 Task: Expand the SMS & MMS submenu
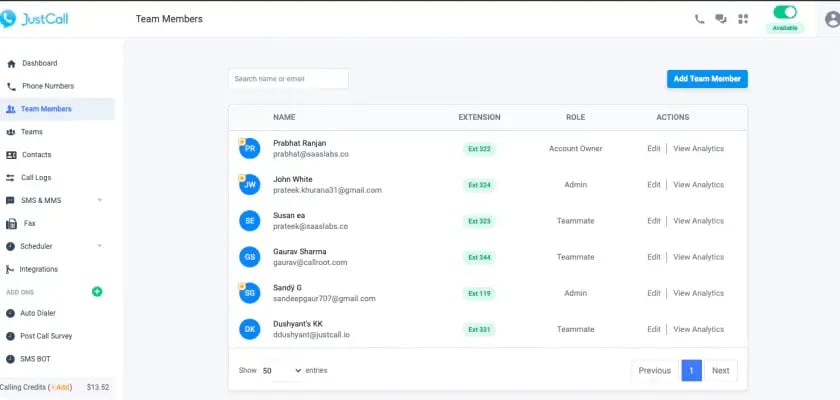pyautogui.click(x=99, y=200)
